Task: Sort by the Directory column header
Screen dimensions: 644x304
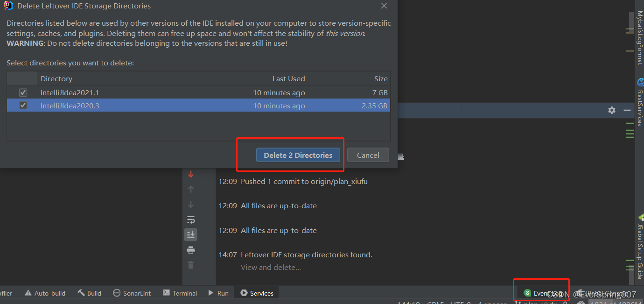Action: (56, 78)
